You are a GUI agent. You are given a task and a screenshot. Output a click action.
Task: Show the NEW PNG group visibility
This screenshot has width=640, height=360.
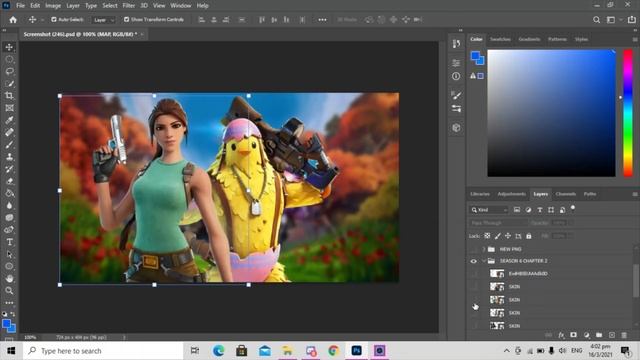pos(473,249)
